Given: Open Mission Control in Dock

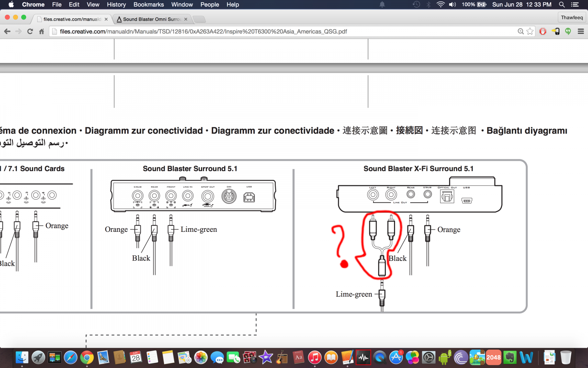Looking at the screenshot, I should coord(54,357).
